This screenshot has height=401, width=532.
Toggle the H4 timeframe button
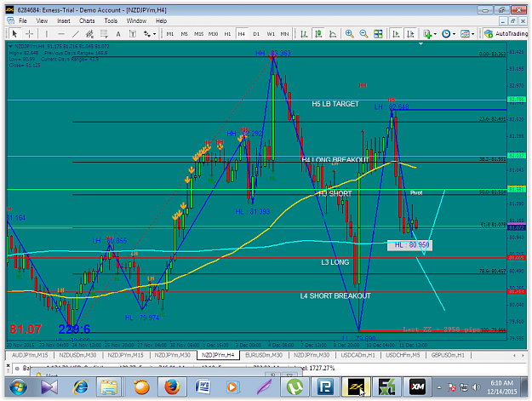[x=241, y=33]
